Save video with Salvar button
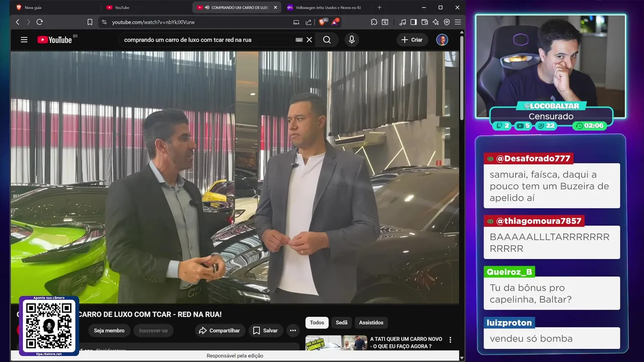The image size is (644, 362). (266, 330)
